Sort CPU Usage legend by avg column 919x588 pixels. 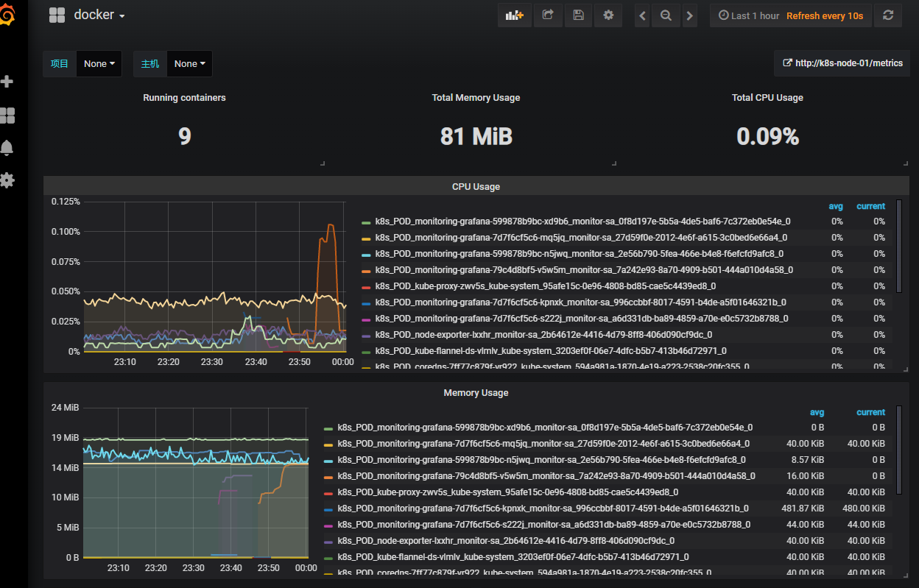tap(837, 206)
